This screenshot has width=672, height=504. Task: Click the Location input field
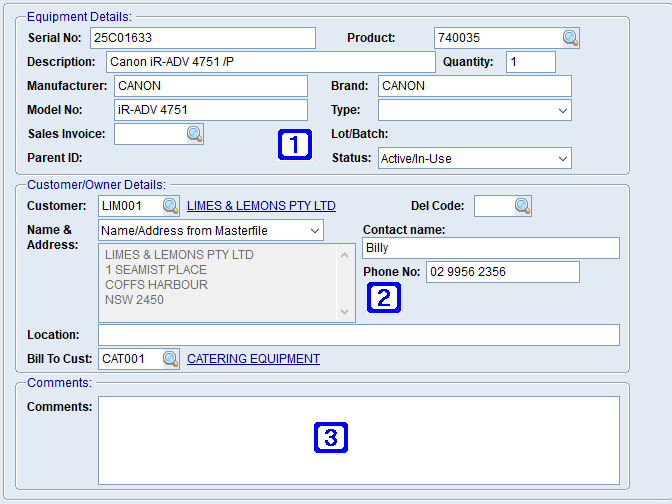point(359,335)
